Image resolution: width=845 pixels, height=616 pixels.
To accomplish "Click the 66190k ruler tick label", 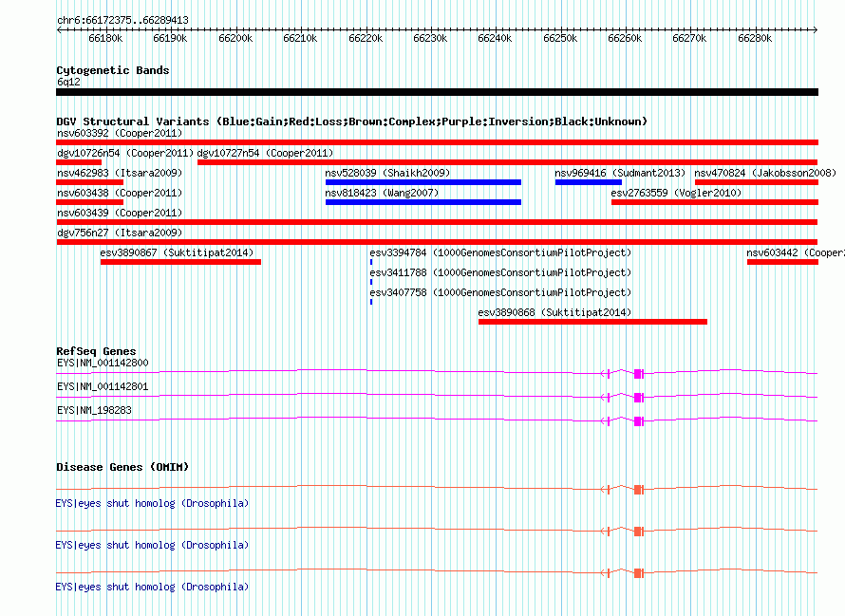I will click(x=170, y=38).
